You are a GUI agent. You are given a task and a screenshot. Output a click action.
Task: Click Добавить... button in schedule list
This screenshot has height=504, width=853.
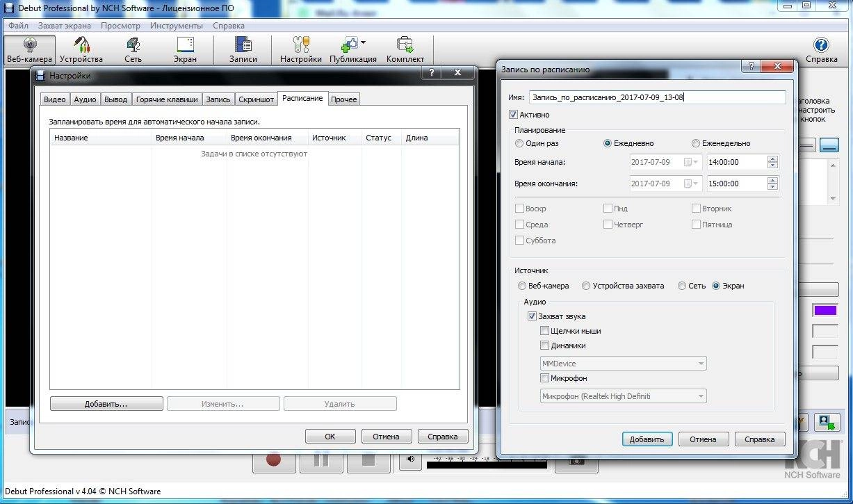click(106, 403)
